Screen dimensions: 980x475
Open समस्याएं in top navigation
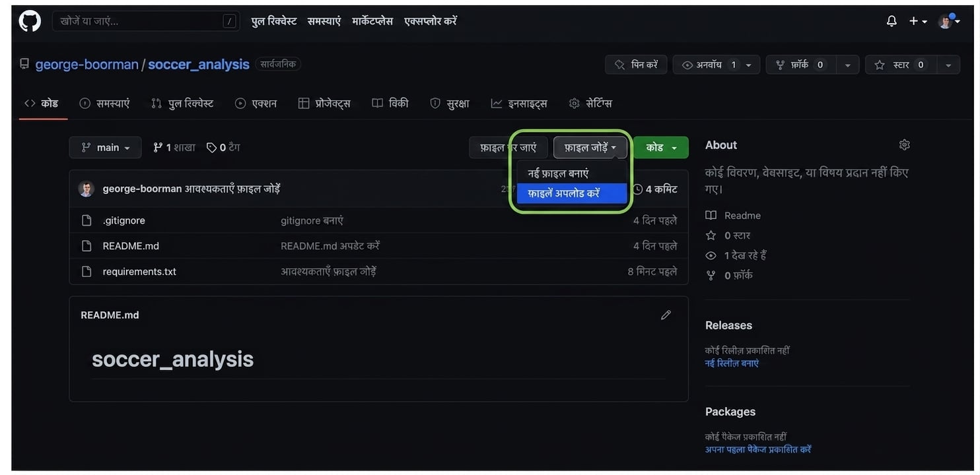pos(324,21)
